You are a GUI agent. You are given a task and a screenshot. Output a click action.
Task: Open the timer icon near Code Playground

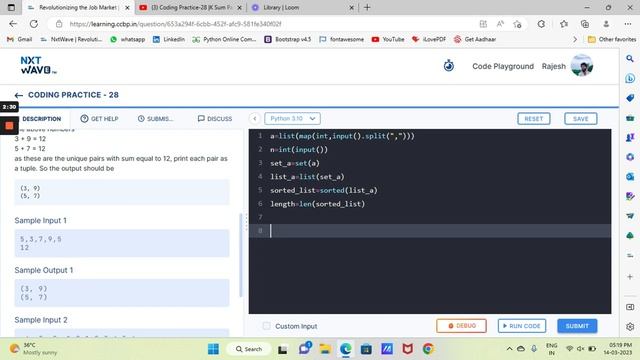449,65
